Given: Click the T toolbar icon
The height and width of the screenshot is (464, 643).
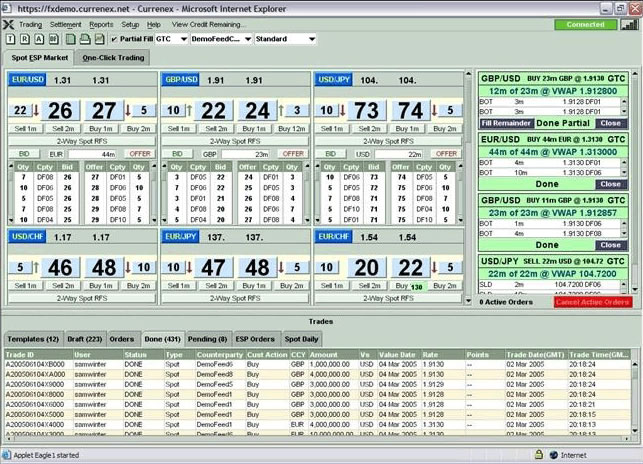Looking at the screenshot, I should pos(11,39).
